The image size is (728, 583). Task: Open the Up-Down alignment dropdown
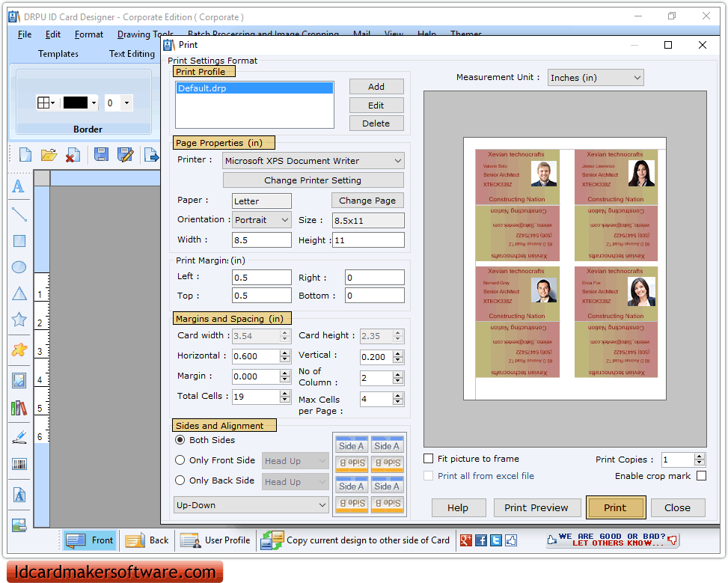tap(251, 504)
